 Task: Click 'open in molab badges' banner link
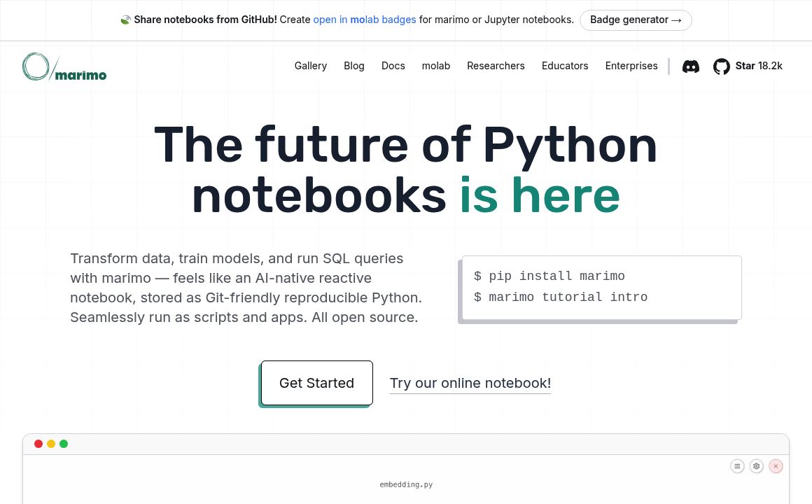[364, 20]
